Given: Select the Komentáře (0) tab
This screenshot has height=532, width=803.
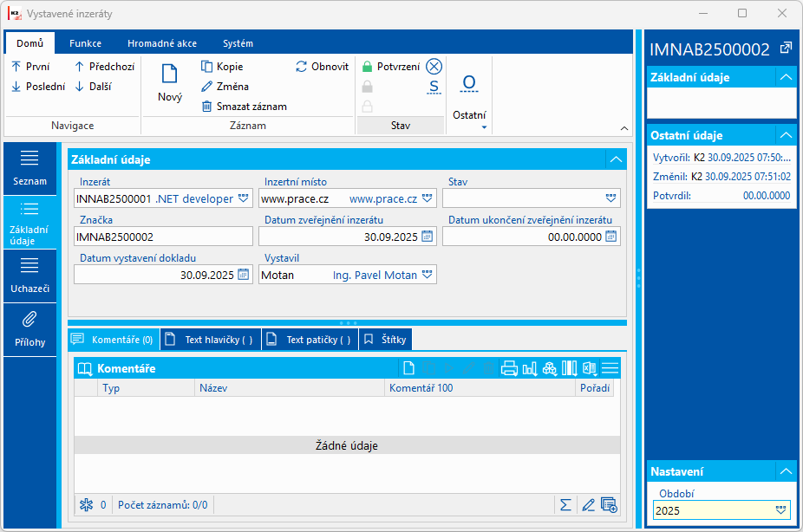Looking at the screenshot, I should [114, 340].
